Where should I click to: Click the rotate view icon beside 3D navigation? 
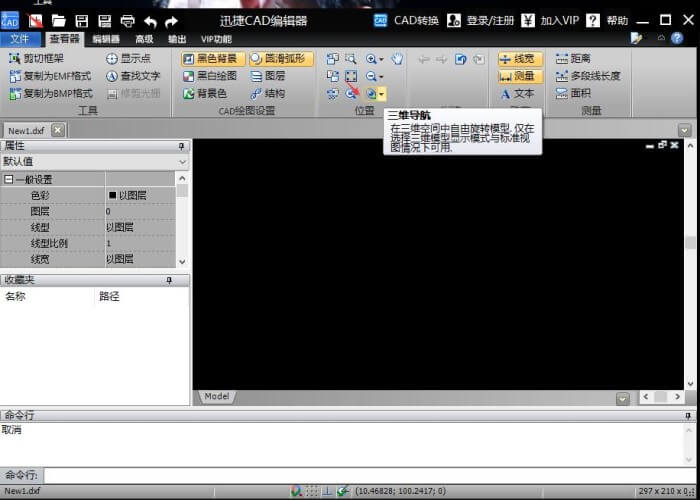click(x=351, y=94)
